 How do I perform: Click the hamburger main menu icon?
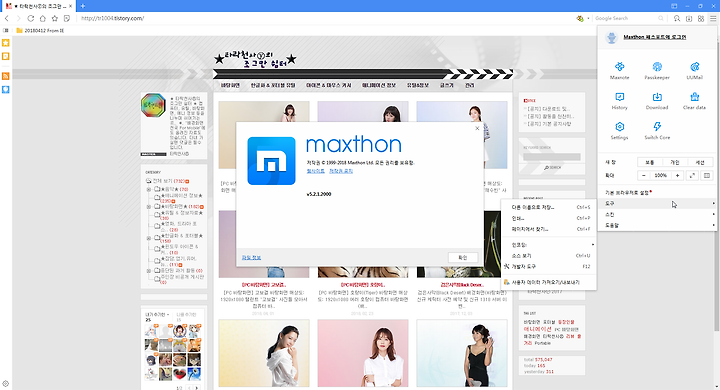coord(713,18)
